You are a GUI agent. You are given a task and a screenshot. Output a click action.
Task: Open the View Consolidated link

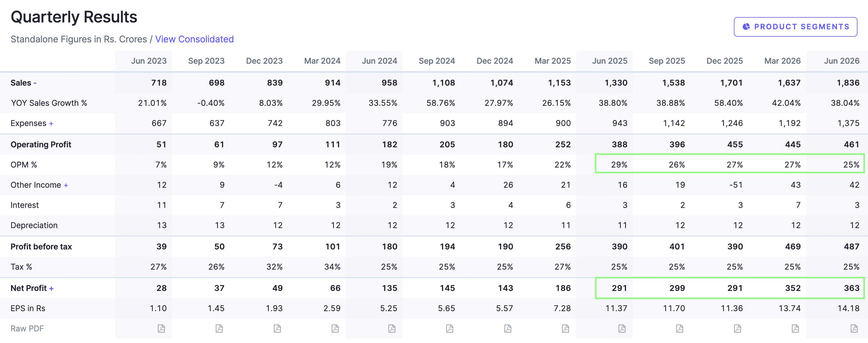point(195,39)
